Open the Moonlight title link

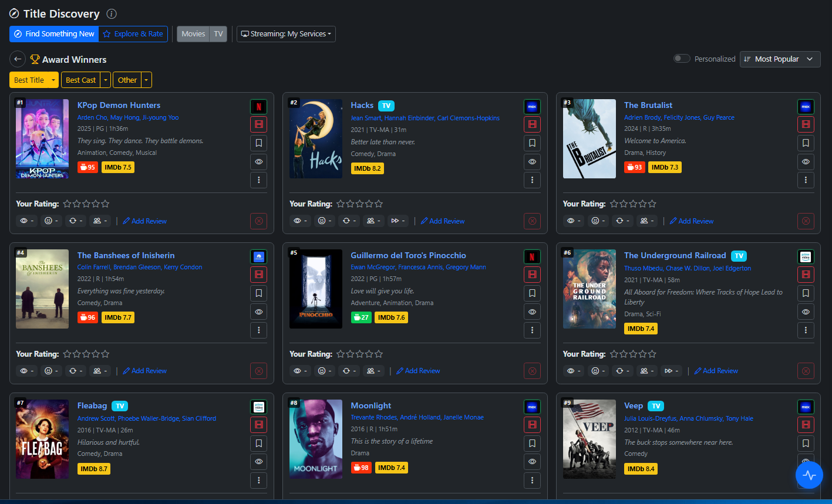tap(370, 405)
